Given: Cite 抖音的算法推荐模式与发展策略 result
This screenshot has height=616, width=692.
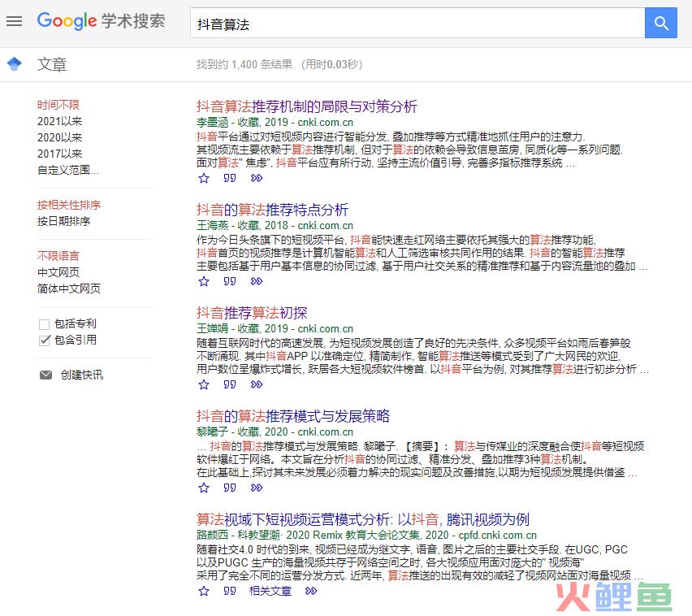Looking at the screenshot, I should (230, 488).
